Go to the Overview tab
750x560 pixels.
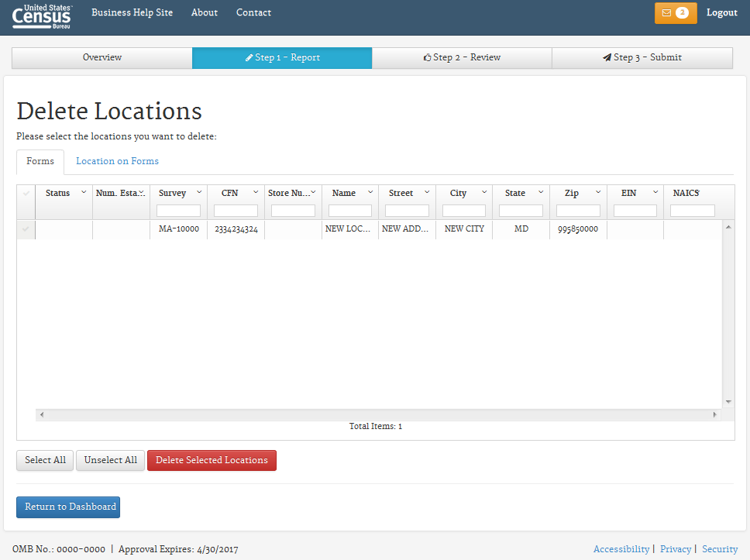pos(101,58)
